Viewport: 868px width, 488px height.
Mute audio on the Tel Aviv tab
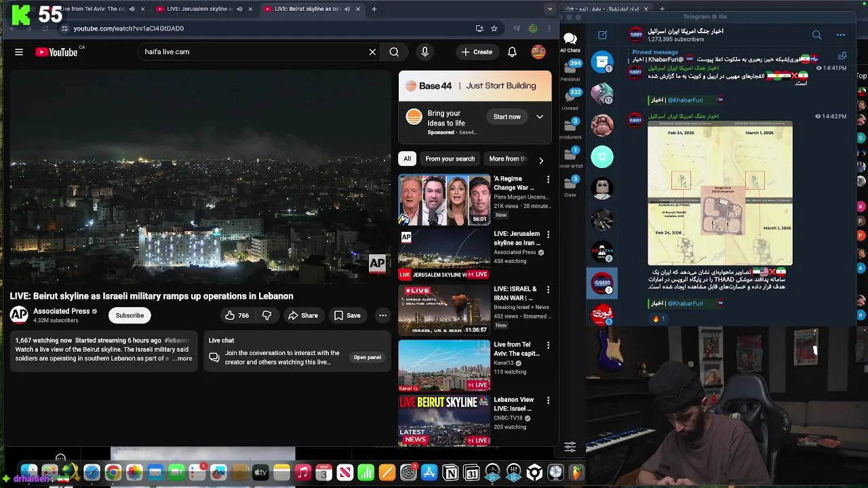132,9
